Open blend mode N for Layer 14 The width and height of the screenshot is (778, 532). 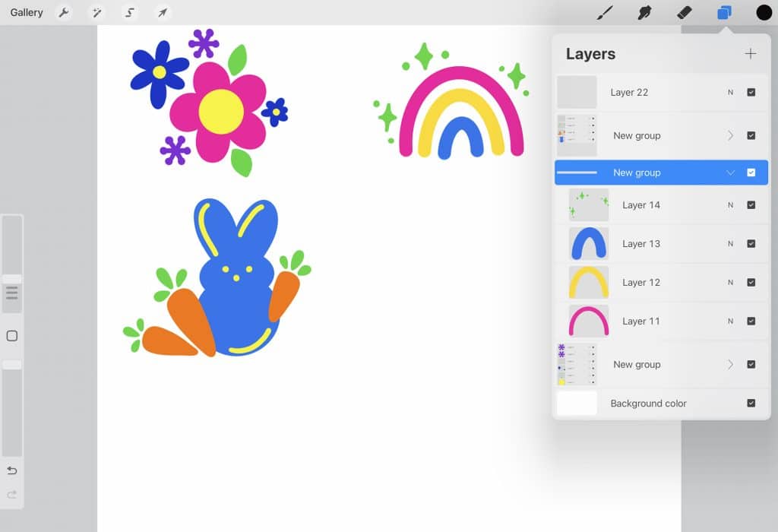tap(730, 205)
